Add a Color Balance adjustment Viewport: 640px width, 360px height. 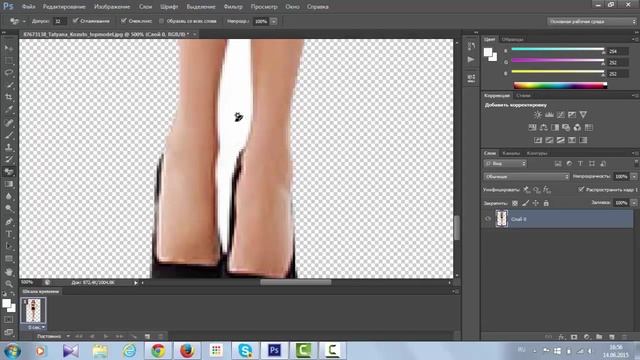tap(544, 128)
